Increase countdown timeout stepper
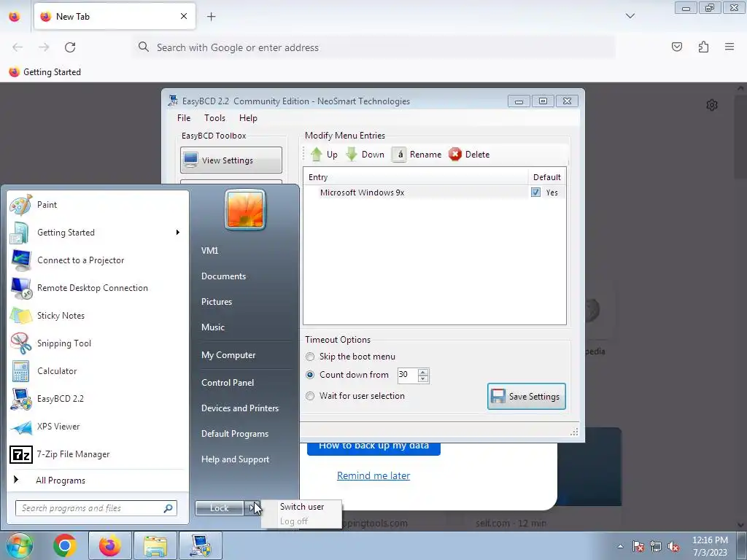This screenshot has width=747, height=560. [x=423, y=372]
